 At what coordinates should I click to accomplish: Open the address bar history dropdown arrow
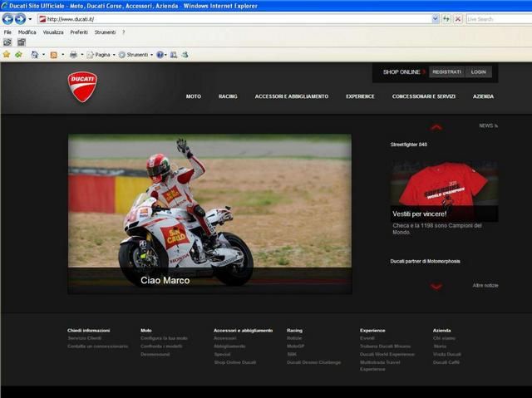(x=435, y=19)
